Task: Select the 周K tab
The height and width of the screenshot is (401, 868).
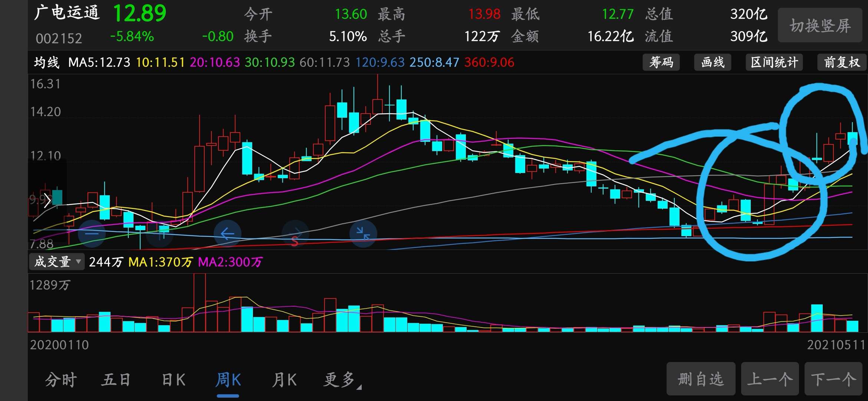Action: (x=228, y=380)
